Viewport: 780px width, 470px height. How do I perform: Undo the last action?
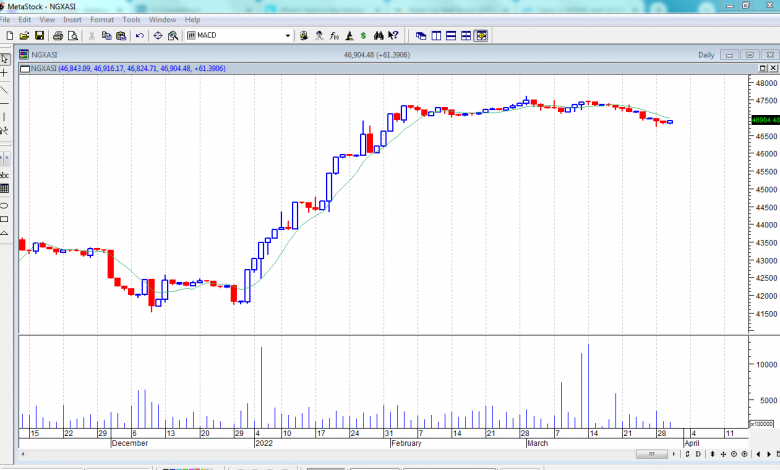coord(140,35)
